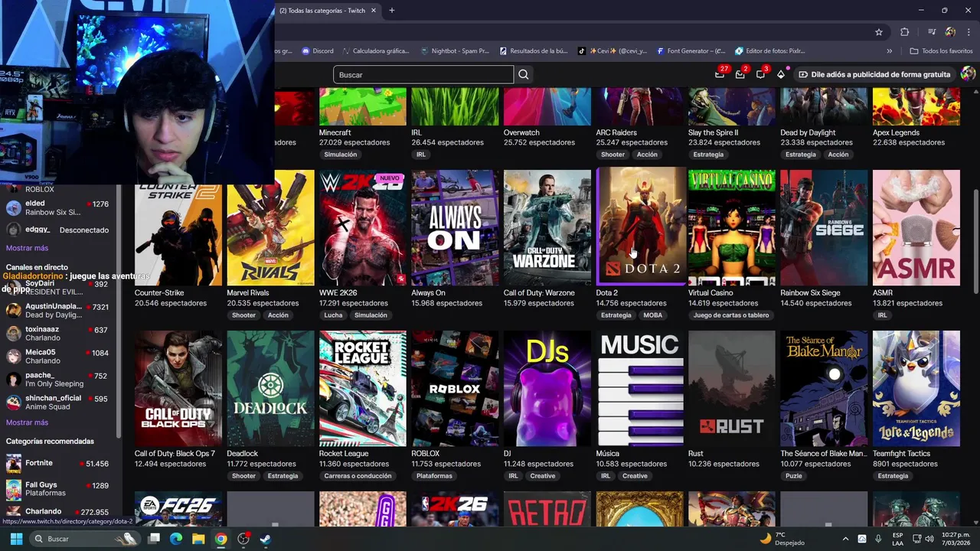Open Windows Start menu
The height and width of the screenshot is (551, 980).
point(16,539)
